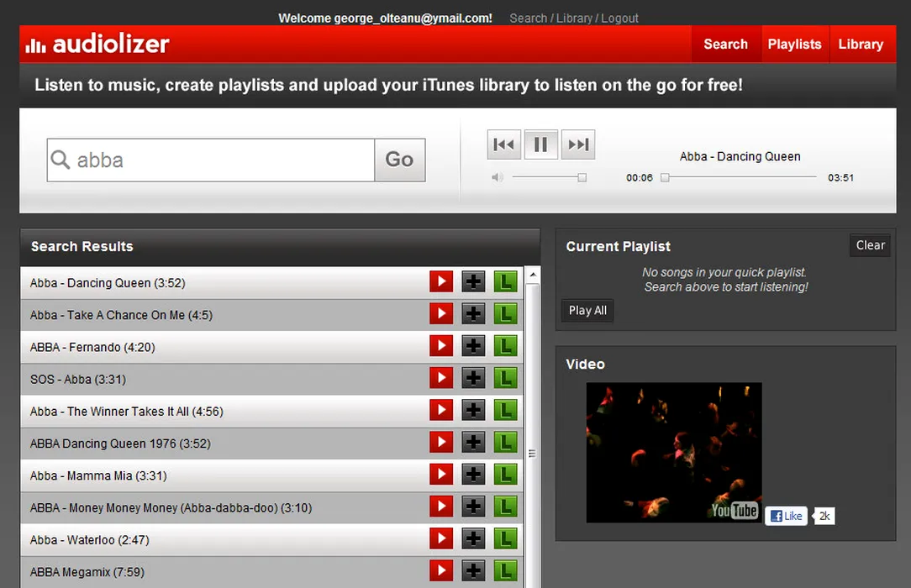911x588 pixels.
Task: Add The Winner Takes It All to playlist
Action: 473,410
